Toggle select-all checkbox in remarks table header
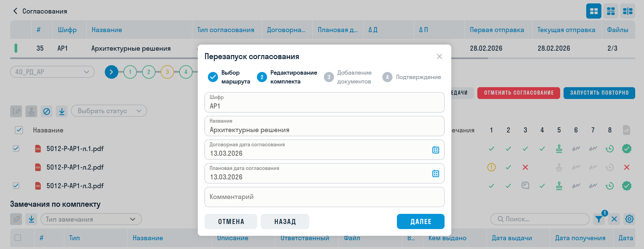 [18, 238]
